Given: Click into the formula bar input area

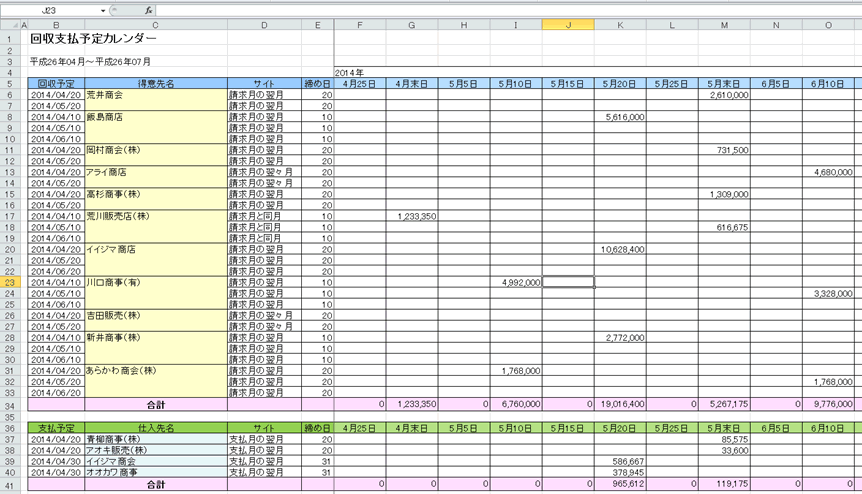Looking at the screenshot, I should [x=500, y=9].
